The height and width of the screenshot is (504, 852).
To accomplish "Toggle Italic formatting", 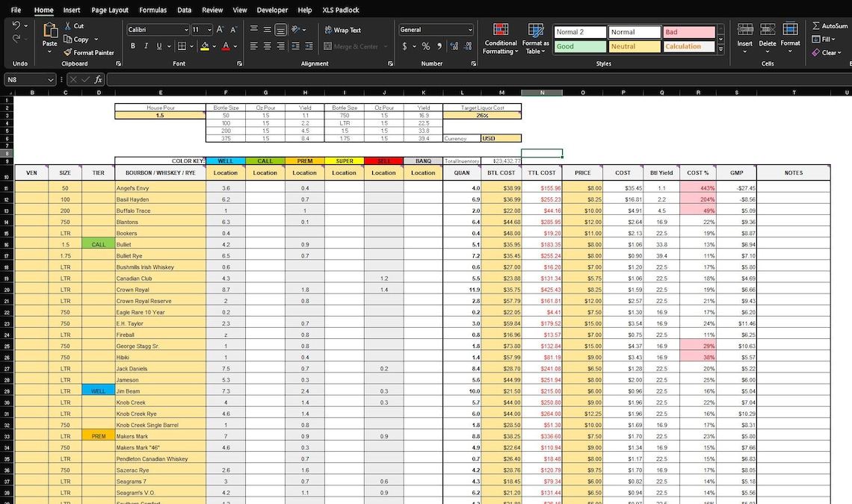I will [x=146, y=46].
